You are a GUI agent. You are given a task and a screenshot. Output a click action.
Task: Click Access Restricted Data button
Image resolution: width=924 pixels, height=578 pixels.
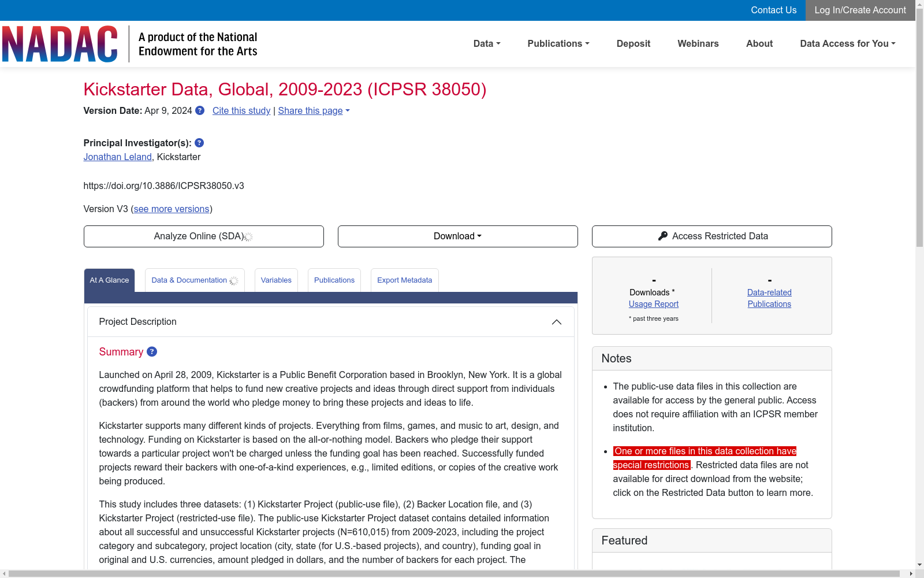(712, 236)
